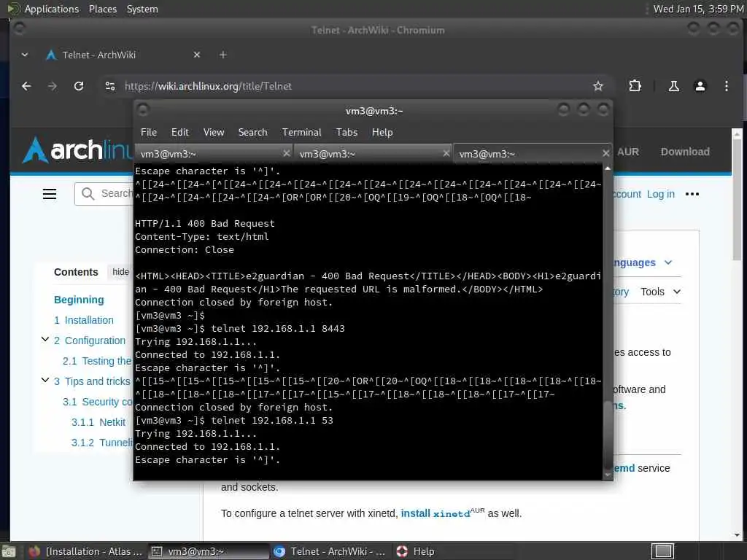Click Log in on ArchWiki
The image size is (747, 560).
pyautogui.click(x=660, y=194)
